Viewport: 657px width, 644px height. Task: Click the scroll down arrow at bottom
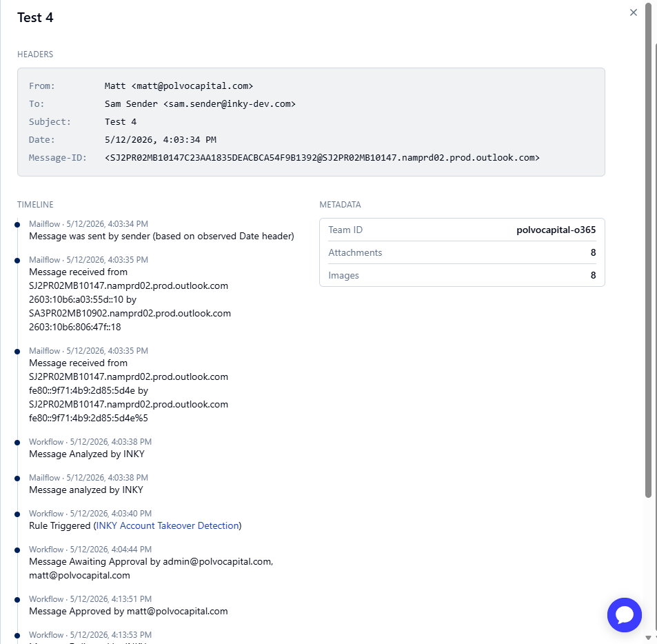coord(649,638)
